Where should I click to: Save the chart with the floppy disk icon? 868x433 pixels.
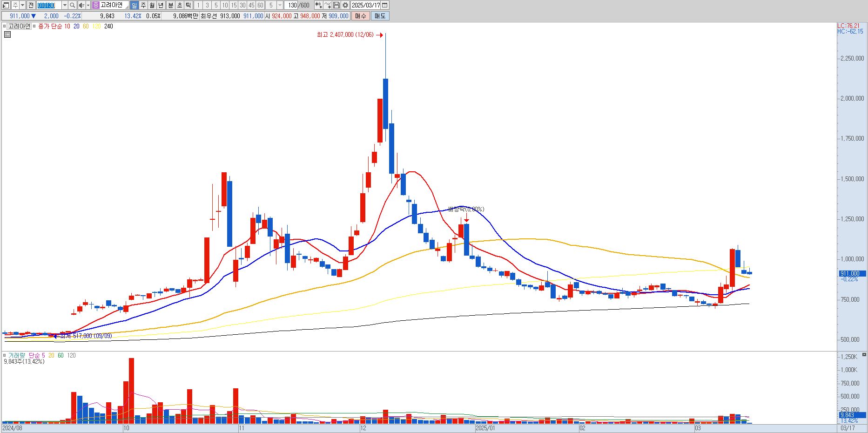click(336, 5)
